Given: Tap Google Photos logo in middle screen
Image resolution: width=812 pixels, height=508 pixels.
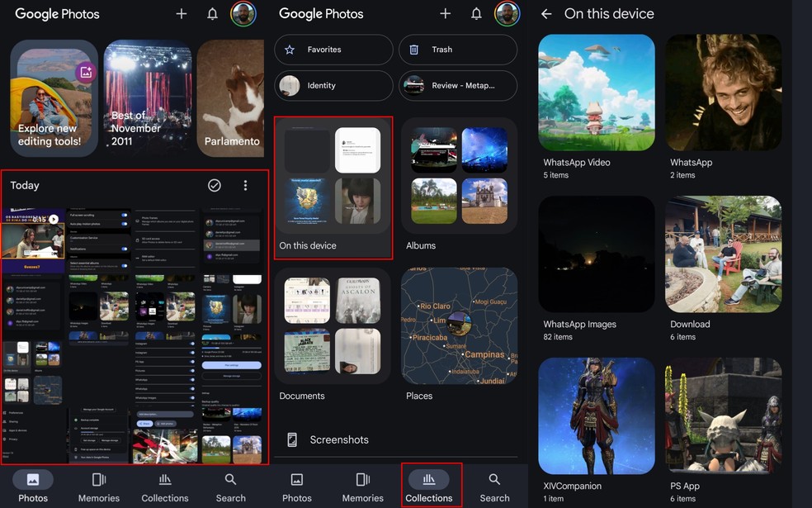Looking at the screenshot, I should (x=321, y=14).
